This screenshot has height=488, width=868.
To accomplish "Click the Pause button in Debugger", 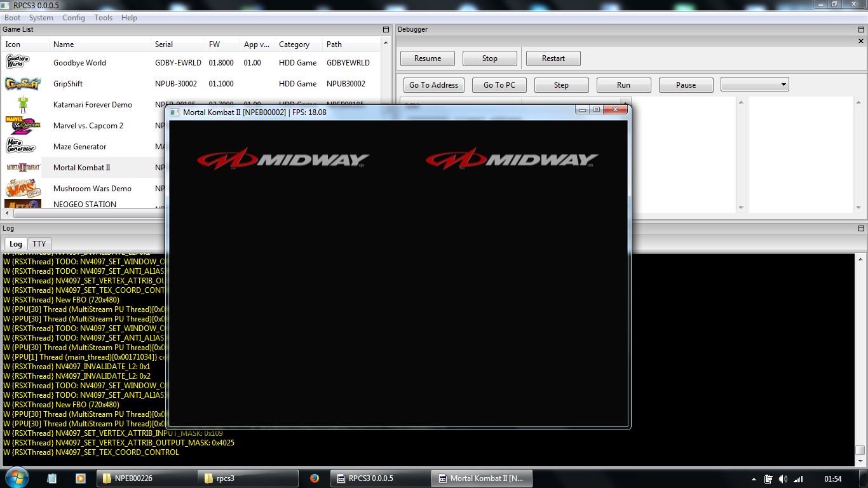I will coord(686,85).
